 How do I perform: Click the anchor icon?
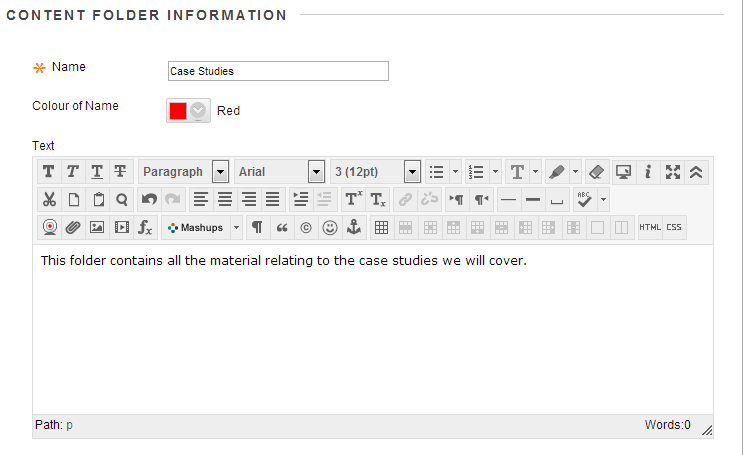pyautogui.click(x=353, y=227)
